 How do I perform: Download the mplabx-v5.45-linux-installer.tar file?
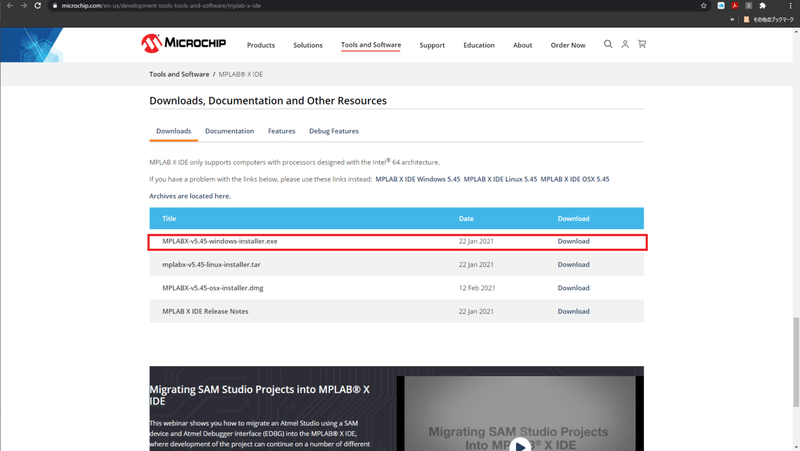click(x=573, y=265)
